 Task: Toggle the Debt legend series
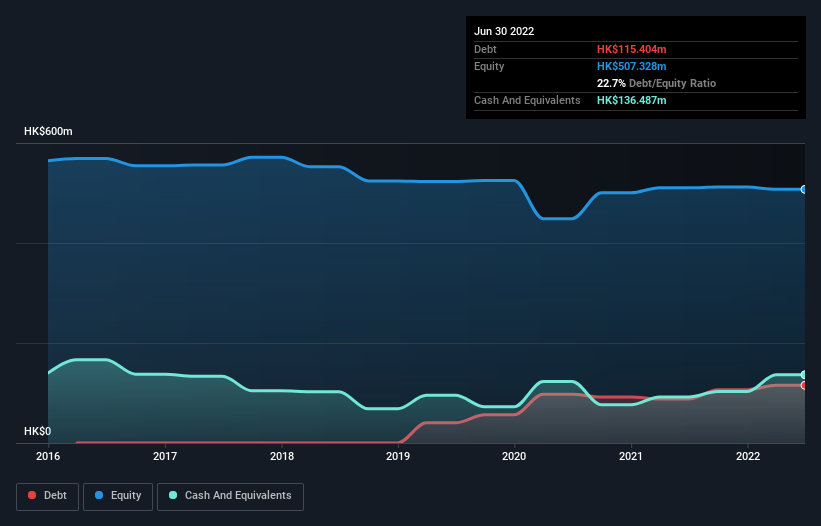pos(47,496)
